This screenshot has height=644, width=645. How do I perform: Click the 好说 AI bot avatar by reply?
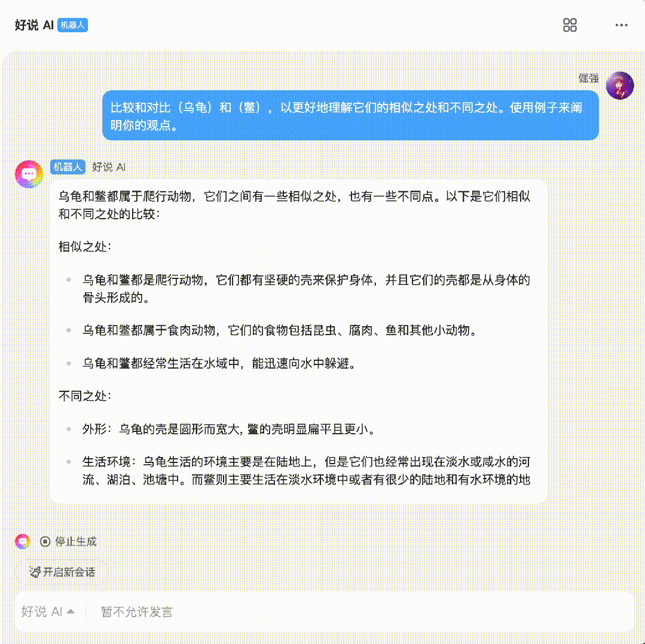[29, 174]
